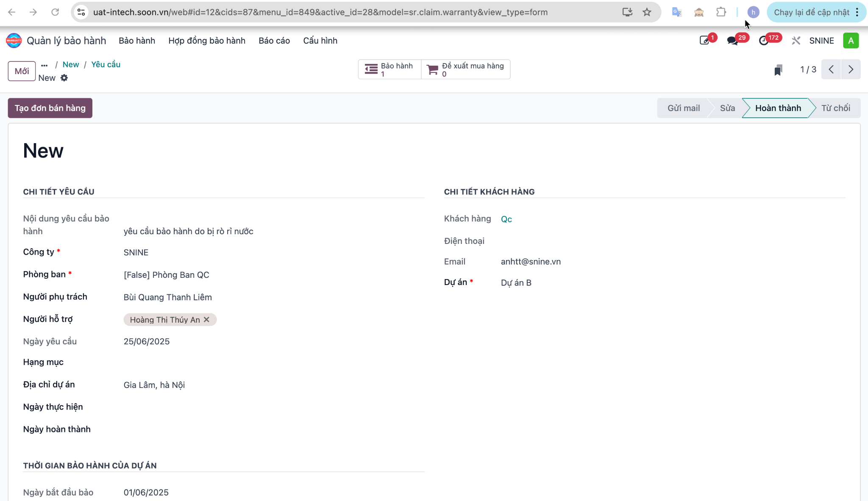Open the Qc customer link

point(506,219)
